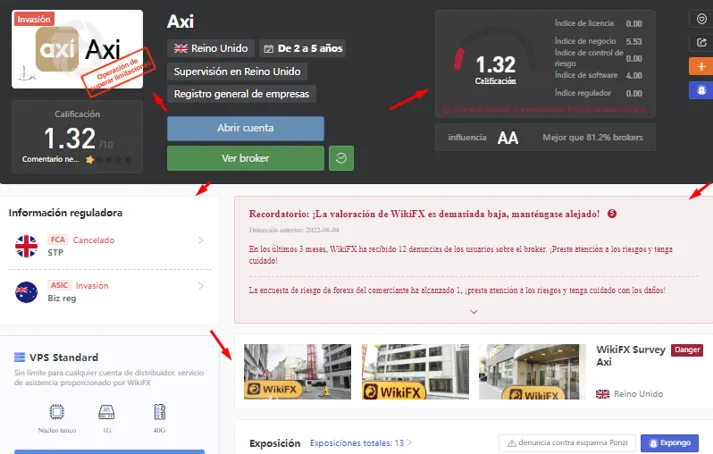This screenshot has width=713, height=454.
Task: Click the Axi logo image card
Action: coord(77,49)
